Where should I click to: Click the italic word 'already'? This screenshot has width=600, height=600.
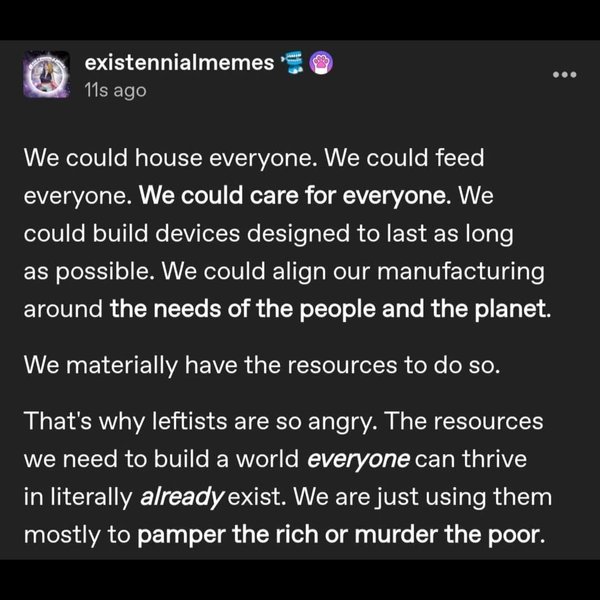point(181,497)
